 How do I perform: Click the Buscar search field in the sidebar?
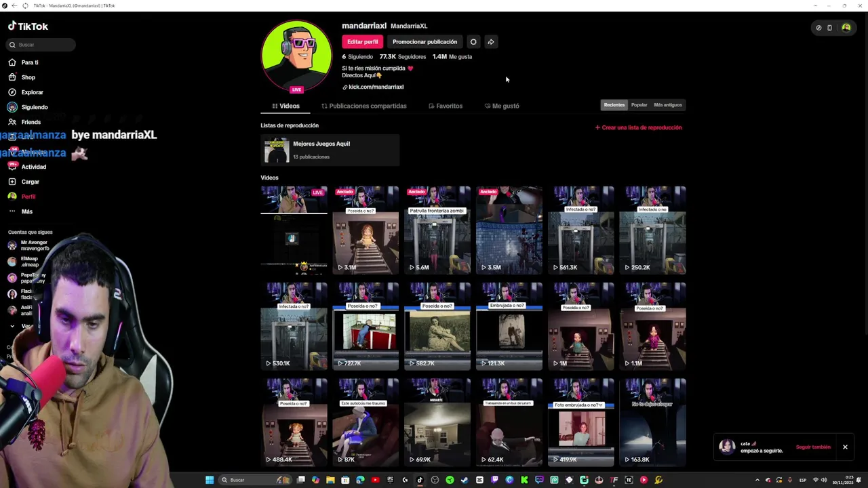click(x=41, y=45)
